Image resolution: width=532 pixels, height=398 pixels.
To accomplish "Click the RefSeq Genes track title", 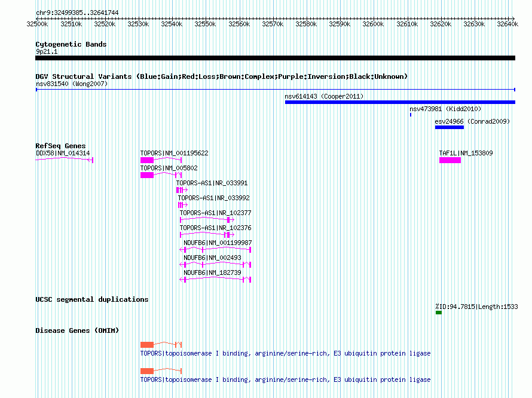I will [60, 146].
